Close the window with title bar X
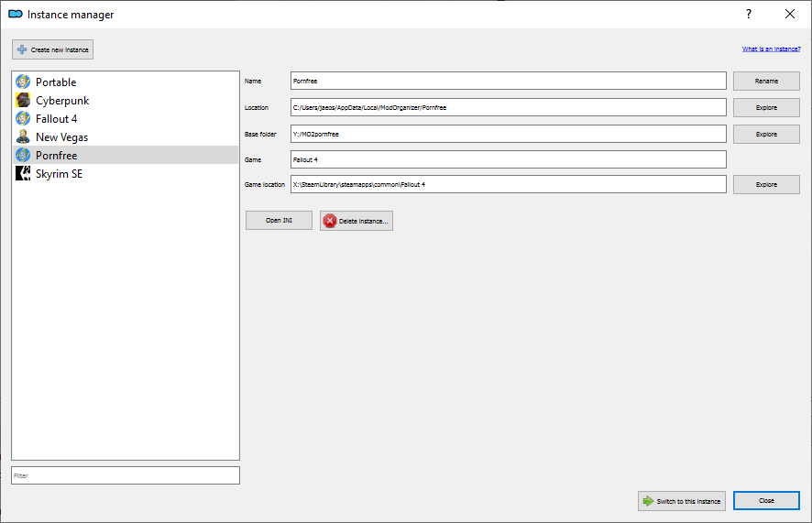 (790, 14)
